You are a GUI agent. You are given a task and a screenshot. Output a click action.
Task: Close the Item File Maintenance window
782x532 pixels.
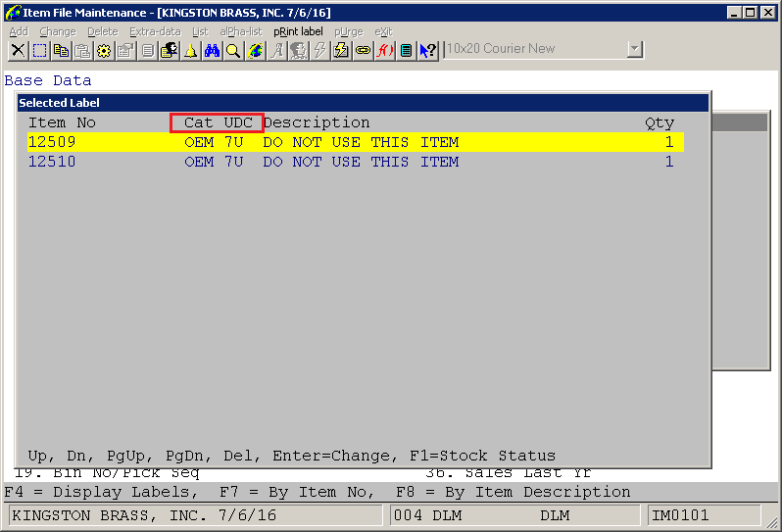pyautogui.click(x=768, y=13)
